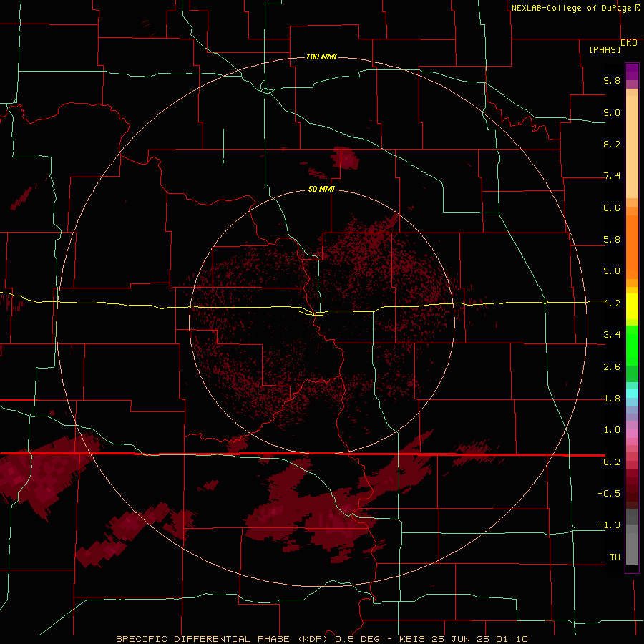Click the -0.5 value on the color scale
Image resolution: width=644 pixels, height=644 pixels.
609,494
